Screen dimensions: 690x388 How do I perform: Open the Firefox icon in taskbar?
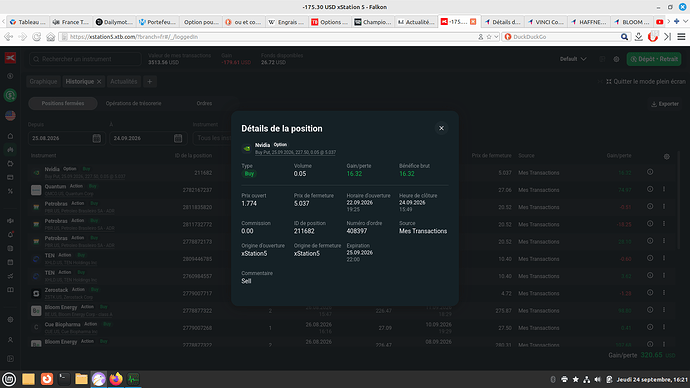point(116,379)
